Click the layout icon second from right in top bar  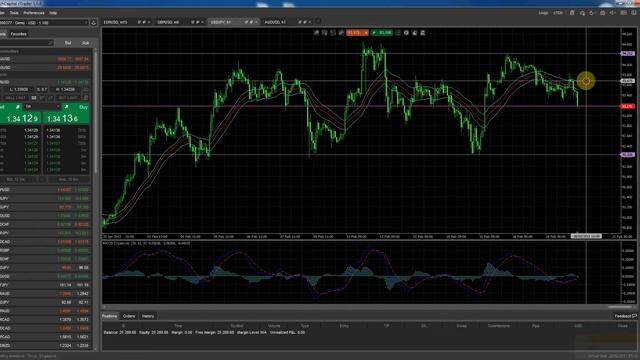[623, 13]
